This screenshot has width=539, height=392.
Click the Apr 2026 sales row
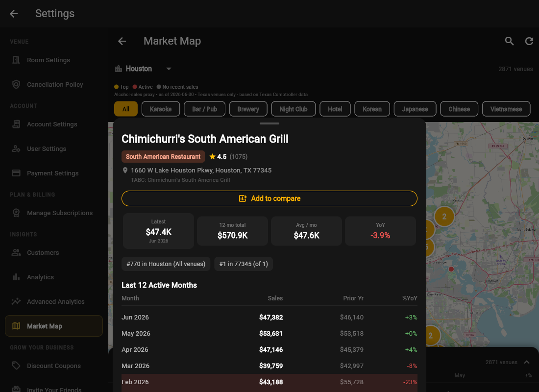269,349
